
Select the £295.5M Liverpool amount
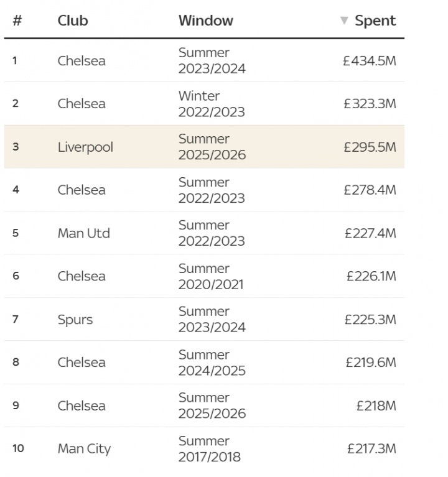click(x=369, y=147)
